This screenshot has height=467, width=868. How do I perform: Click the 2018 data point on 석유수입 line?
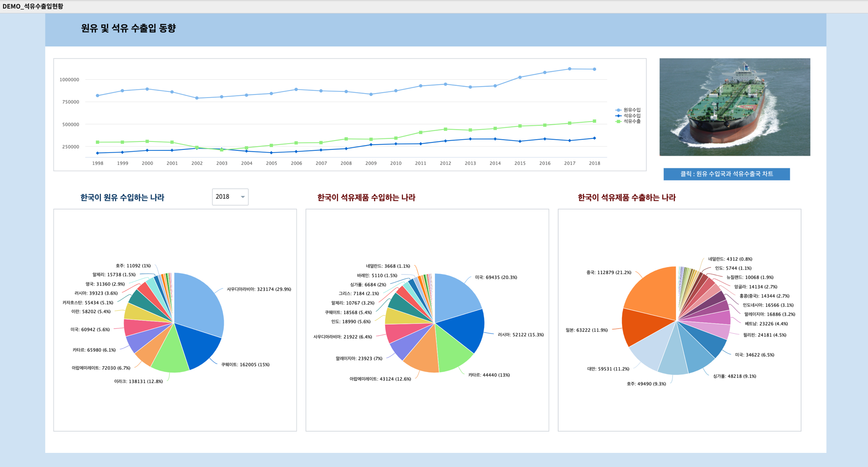tap(594, 138)
